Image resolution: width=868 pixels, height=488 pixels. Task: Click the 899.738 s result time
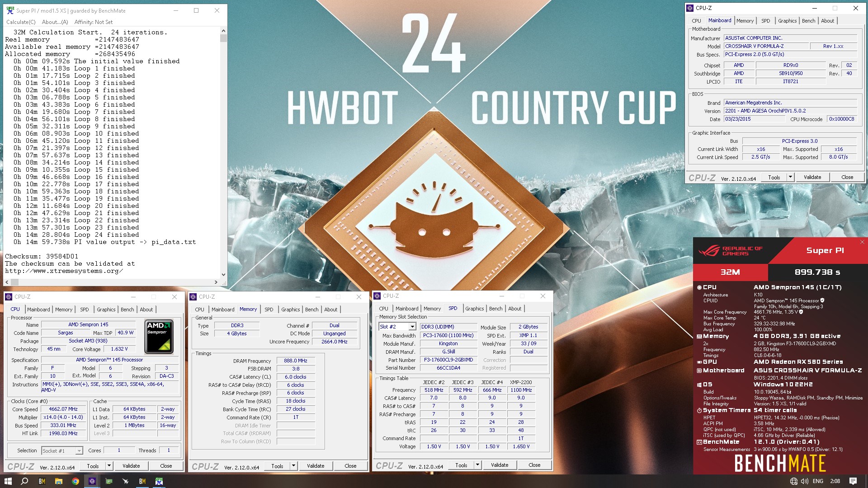point(817,272)
